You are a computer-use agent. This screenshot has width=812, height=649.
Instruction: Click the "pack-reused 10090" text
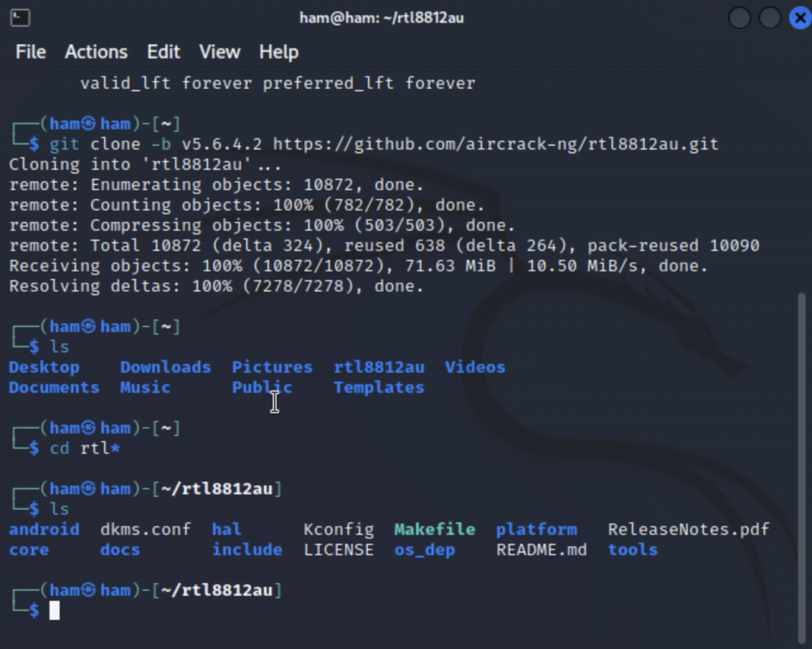[673, 246]
